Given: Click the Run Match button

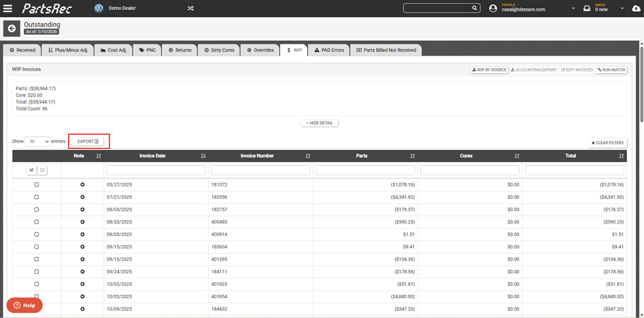Looking at the screenshot, I should click(x=612, y=70).
